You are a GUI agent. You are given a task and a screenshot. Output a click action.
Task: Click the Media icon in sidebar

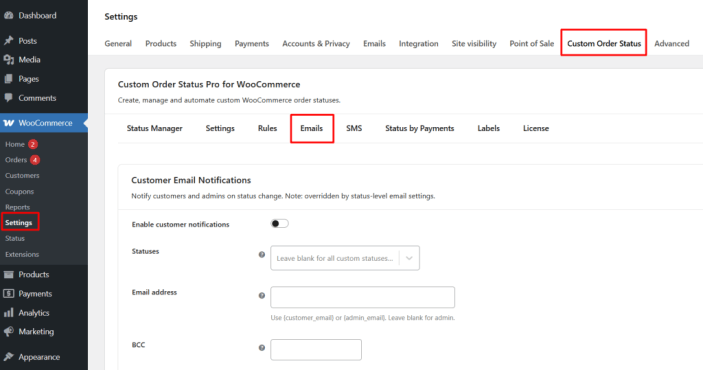tap(9, 60)
